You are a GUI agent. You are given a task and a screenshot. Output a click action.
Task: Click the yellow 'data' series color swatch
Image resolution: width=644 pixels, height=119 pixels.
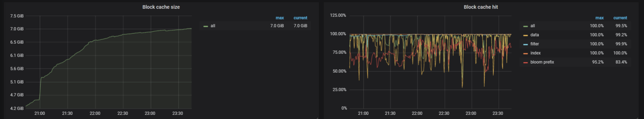coord(526,35)
